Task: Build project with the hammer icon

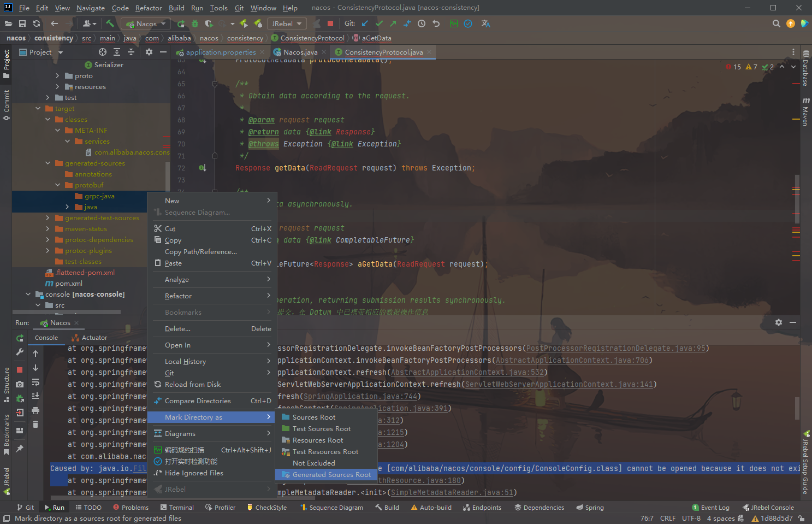Action: (x=110, y=23)
